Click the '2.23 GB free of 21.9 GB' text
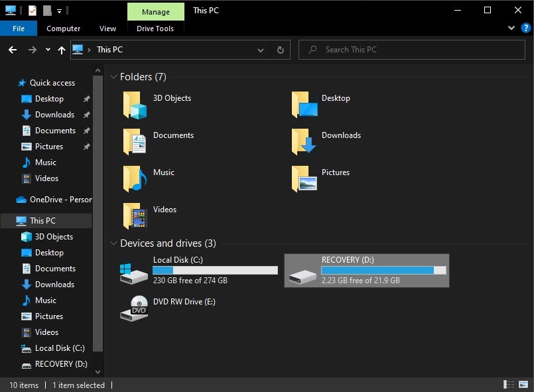Image resolution: width=534 pixels, height=392 pixels. tap(361, 281)
